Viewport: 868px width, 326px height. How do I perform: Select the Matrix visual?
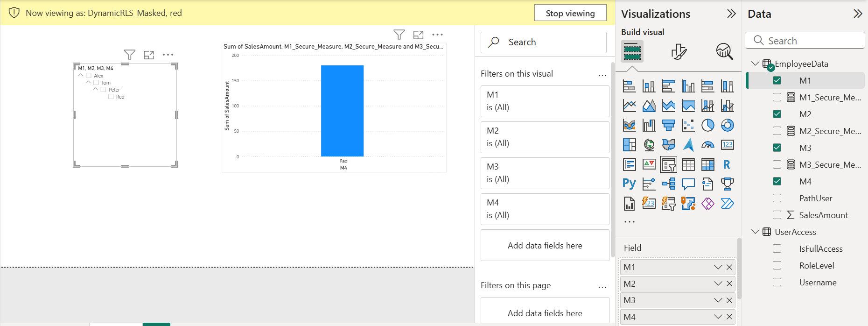click(707, 164)
